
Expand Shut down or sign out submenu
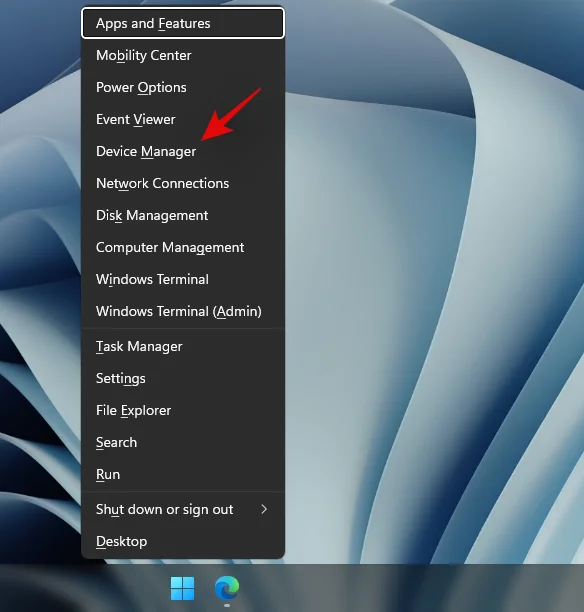[183, 510]
